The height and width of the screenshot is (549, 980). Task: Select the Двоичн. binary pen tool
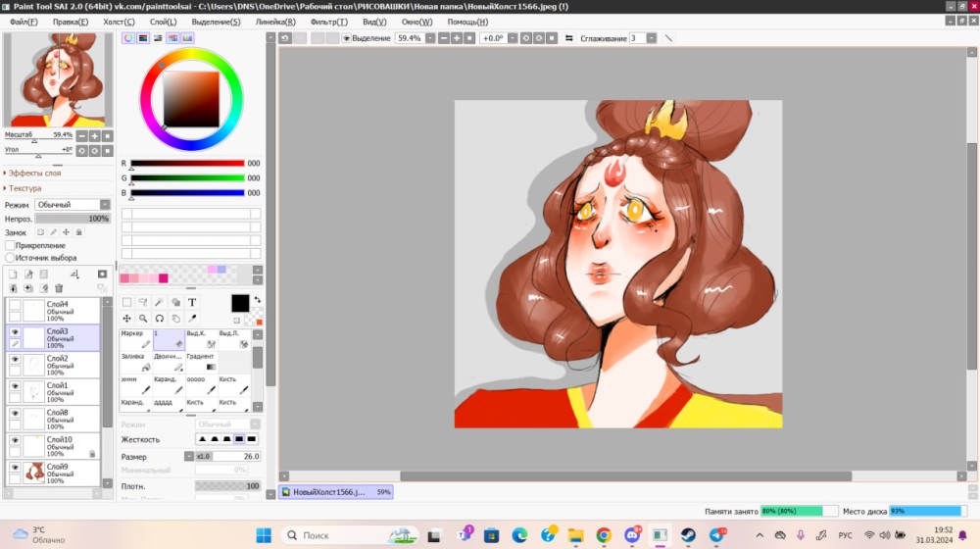[x=169, y=363]
